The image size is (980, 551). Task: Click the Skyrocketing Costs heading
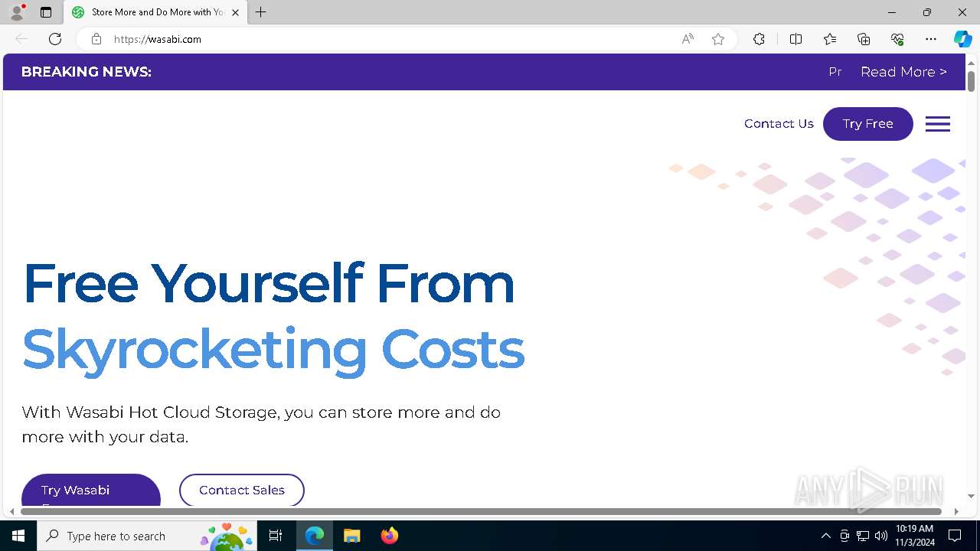point(273,350)
